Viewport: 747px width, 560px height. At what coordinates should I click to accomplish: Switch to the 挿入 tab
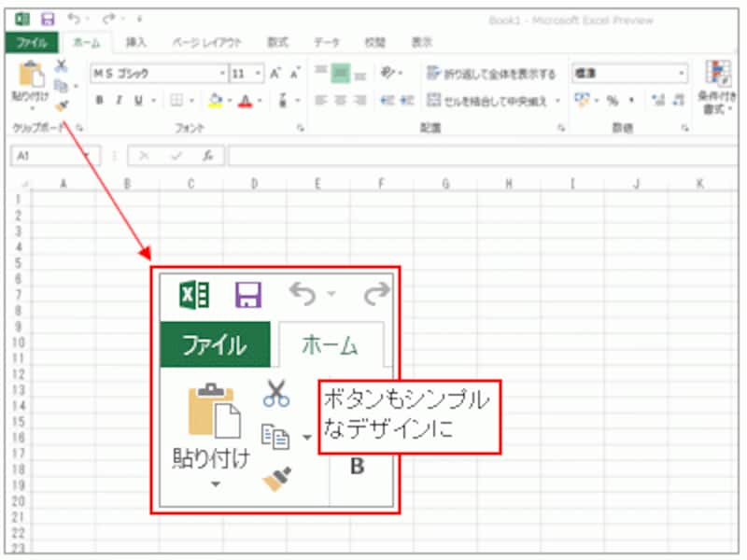[135, 43]
